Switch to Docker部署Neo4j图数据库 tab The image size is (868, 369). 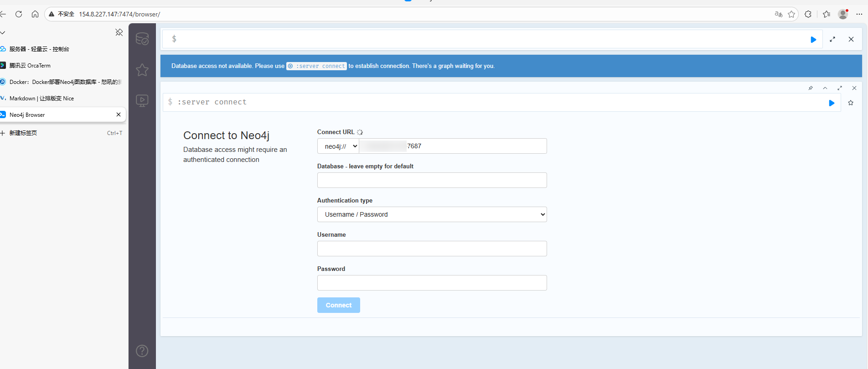tap(63, 82)
